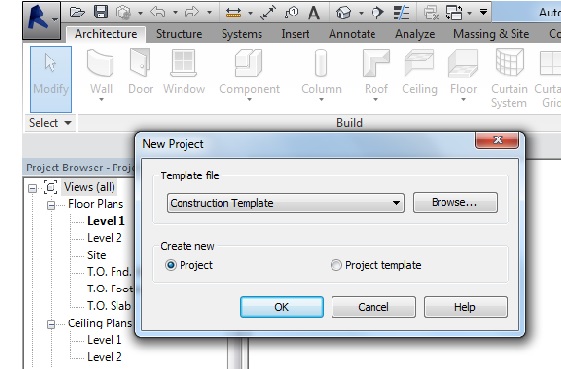Screen dimensions: 561x369
Task: Select the Aligned Dimension tool icon
Action: coord(233,13)
